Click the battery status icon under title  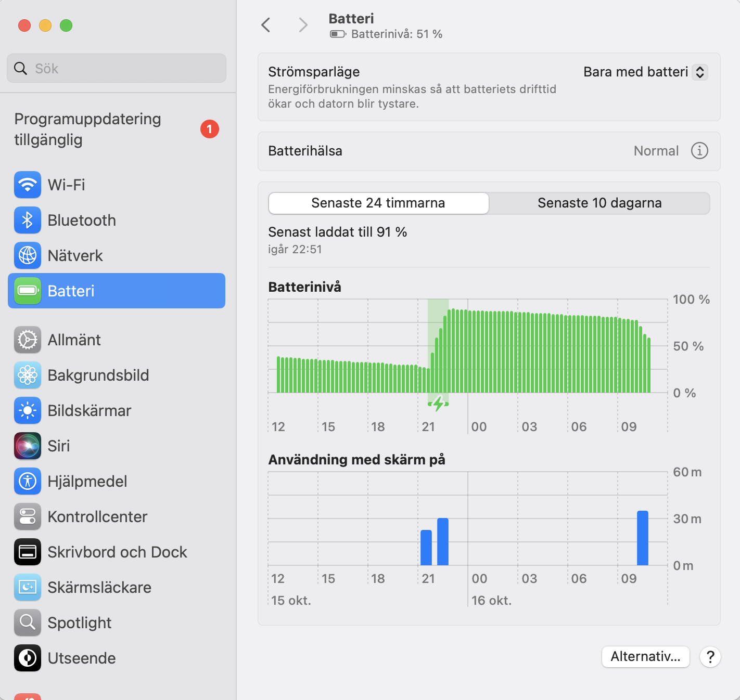(338, 34)
